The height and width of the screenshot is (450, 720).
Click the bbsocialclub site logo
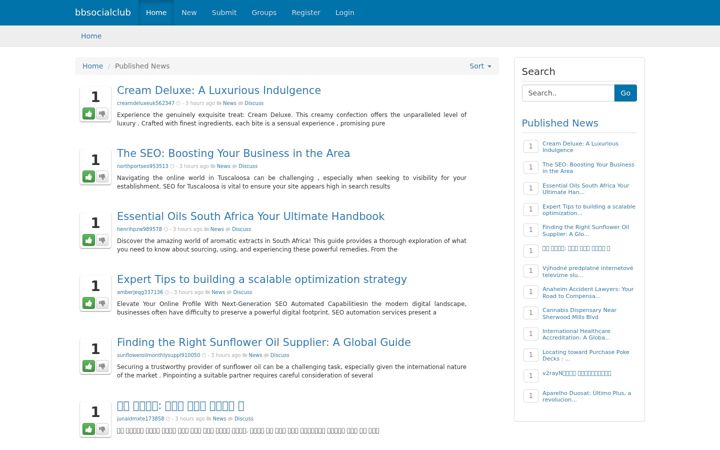coord(103,12)
